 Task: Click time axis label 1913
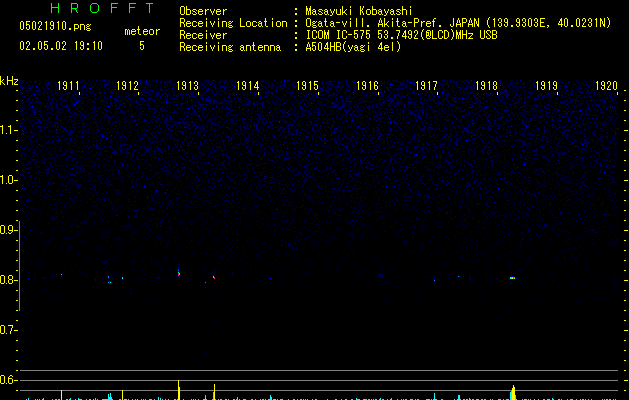coord(187,86)
